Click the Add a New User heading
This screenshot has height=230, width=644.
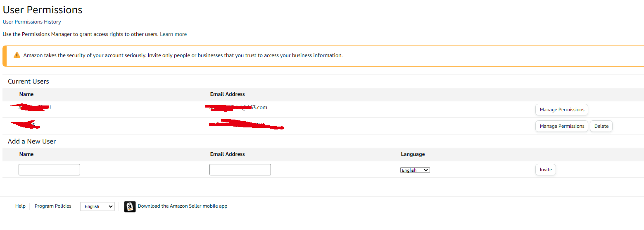tap(32, 141)
